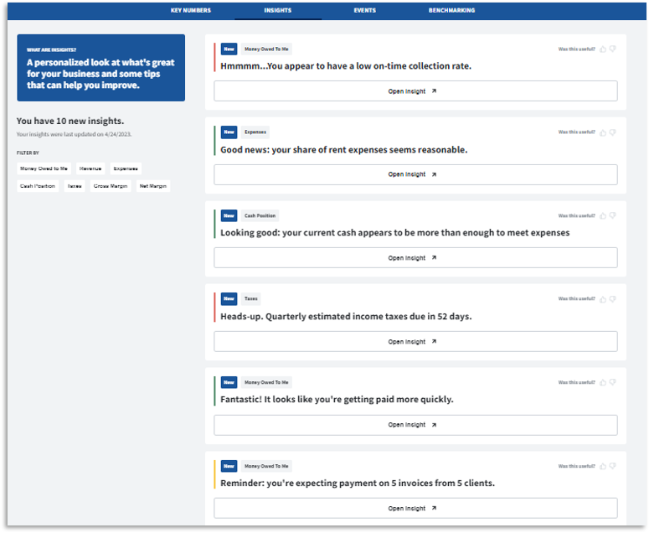Filter insights by Gross Margin
This screenshot has width=649, height=533.
[x=111, y=186]
